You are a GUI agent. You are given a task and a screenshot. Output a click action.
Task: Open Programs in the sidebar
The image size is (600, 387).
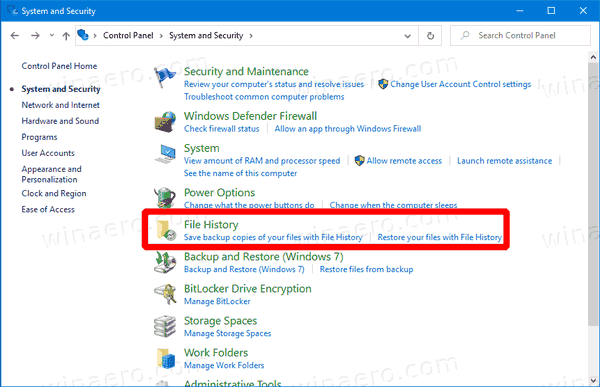tap(39, 137)
